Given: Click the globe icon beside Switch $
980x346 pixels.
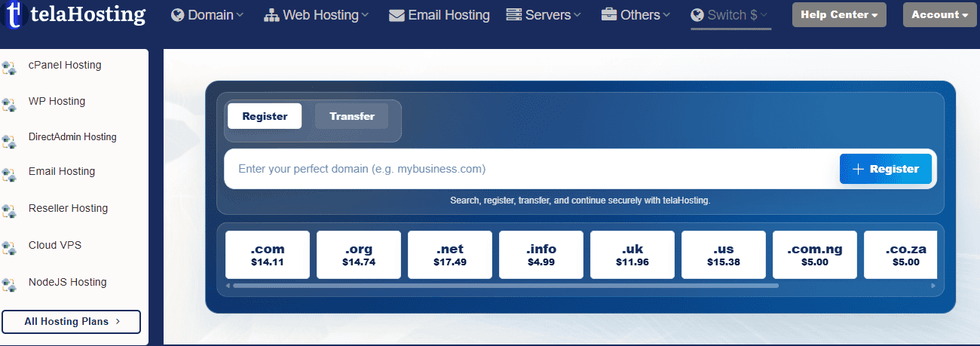Looking at the screenshot, I should 697,15.
